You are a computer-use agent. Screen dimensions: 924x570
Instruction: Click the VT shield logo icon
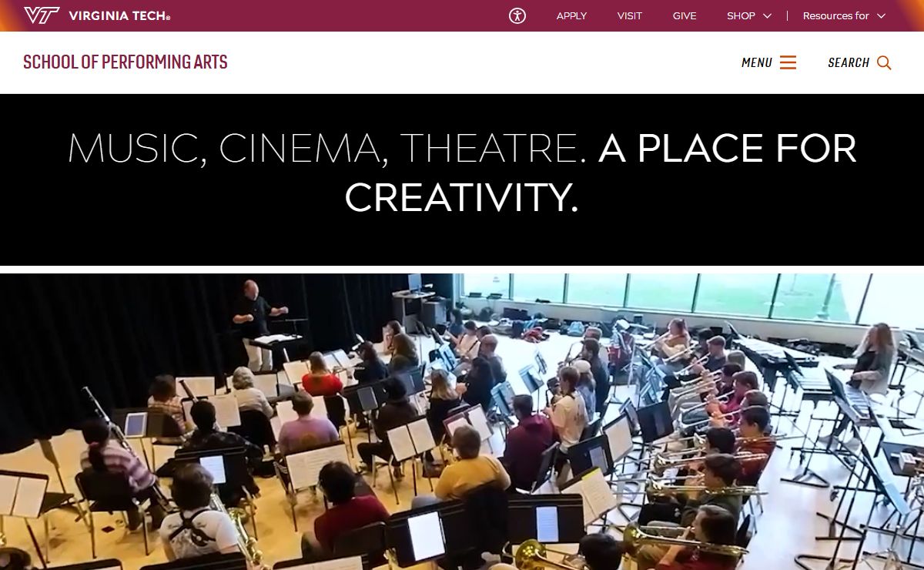pos(42,15)
